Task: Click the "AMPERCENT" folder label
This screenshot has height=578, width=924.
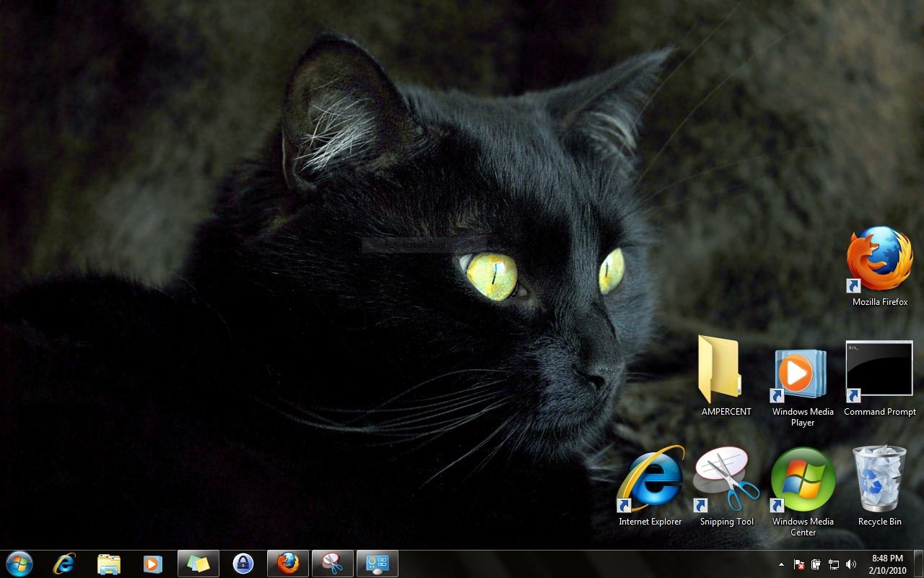Action: [x=726, y=412]
